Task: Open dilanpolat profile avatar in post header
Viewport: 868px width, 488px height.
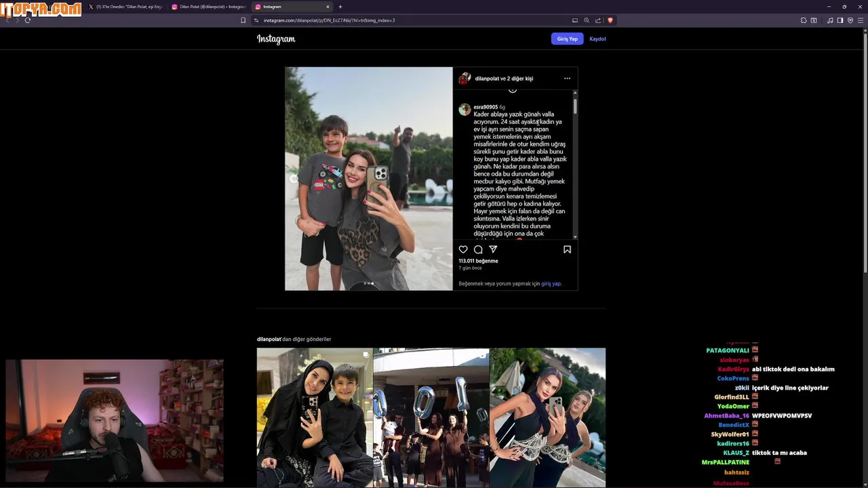Action: tap(465, 79)
